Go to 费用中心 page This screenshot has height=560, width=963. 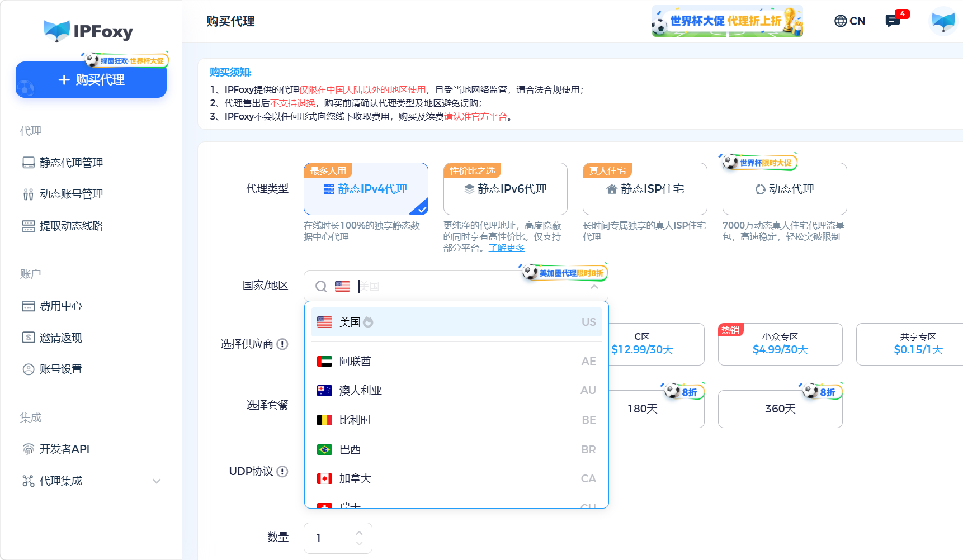pos(52,306)
